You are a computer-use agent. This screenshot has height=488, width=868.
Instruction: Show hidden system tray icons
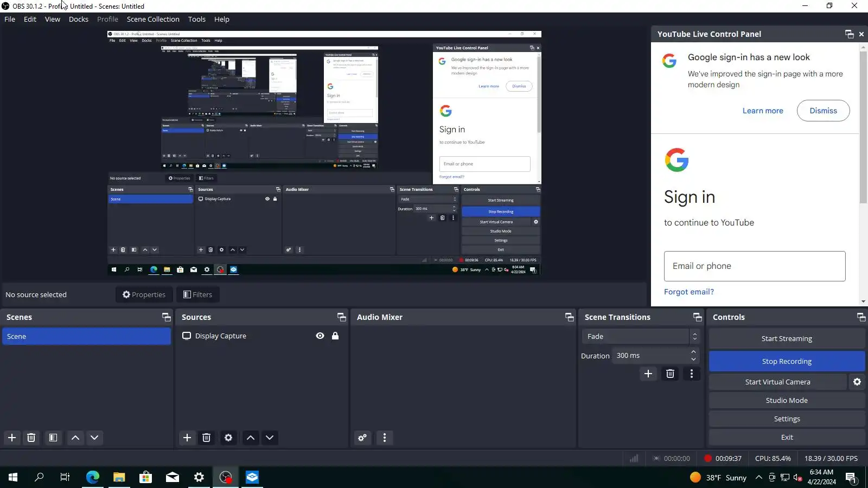click(x=759, y=477)
